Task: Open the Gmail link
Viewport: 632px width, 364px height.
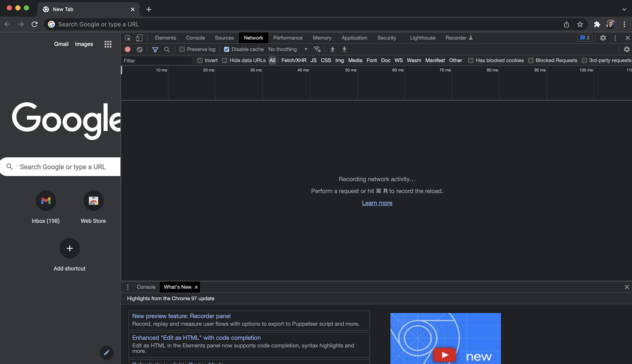Action: (x=61, y=44)
